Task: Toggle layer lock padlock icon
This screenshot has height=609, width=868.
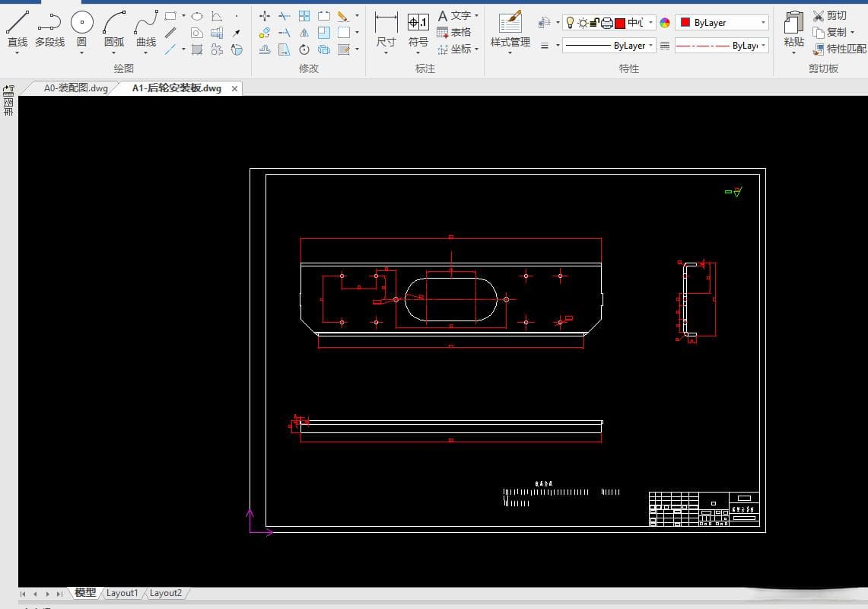Action: pyautogui.click(x=595, y=23)
